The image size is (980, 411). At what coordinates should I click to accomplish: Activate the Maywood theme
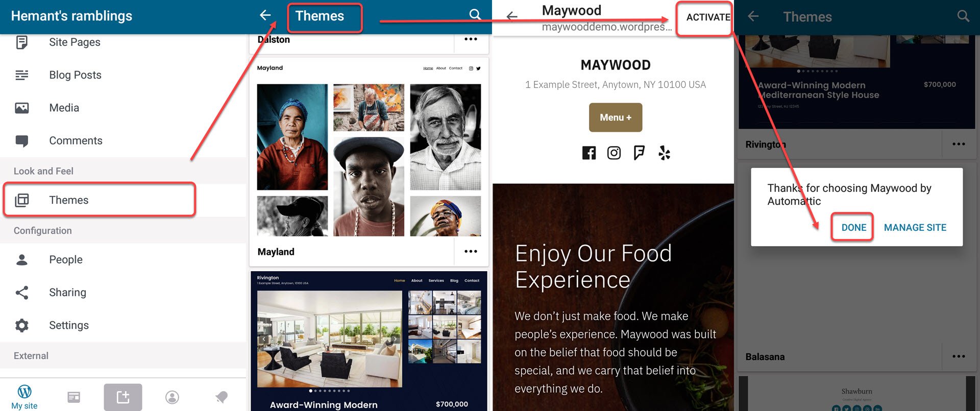coord(707,17)
